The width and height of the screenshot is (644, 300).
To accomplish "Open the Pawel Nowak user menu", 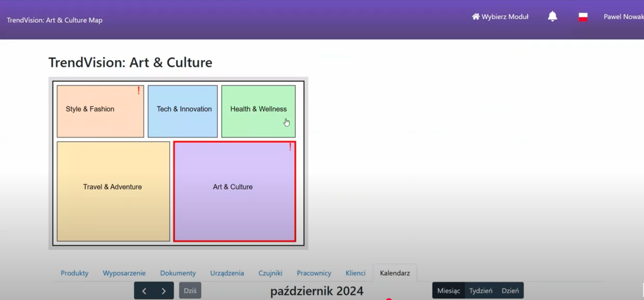I will [623, 17].
